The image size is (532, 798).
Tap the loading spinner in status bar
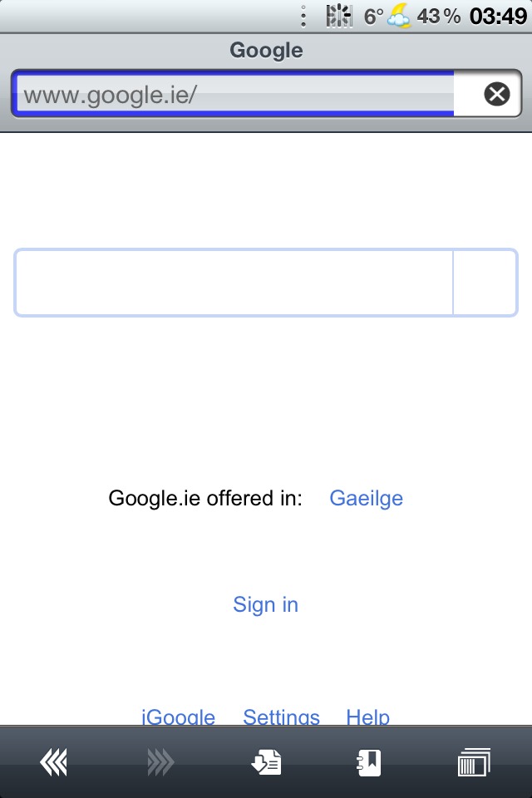pyautogui.click(x=338, y=16)
